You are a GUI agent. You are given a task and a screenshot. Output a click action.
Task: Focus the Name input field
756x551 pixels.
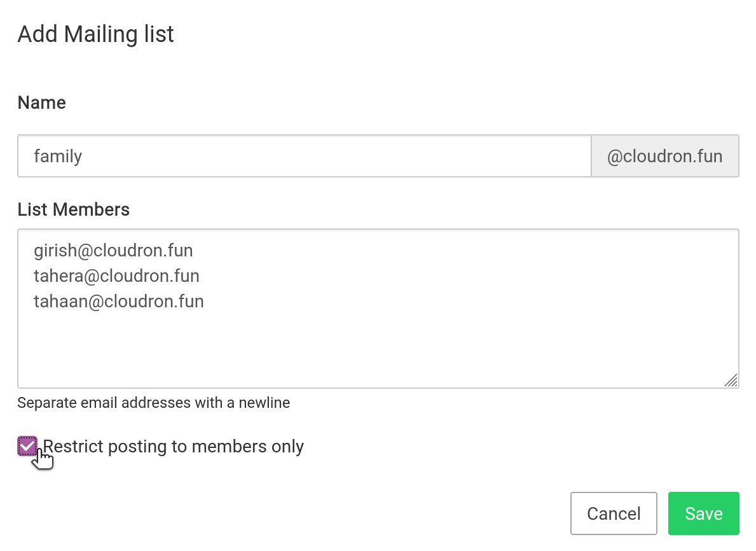[304, 156]
